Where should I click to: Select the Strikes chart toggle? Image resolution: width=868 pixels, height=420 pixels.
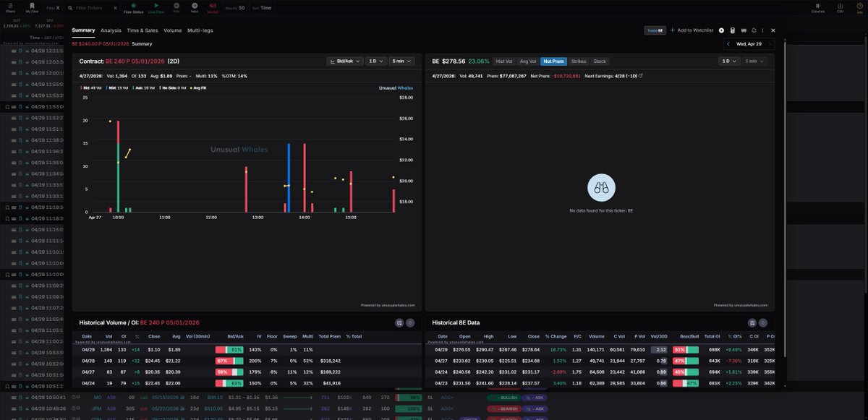coord(579,61)
